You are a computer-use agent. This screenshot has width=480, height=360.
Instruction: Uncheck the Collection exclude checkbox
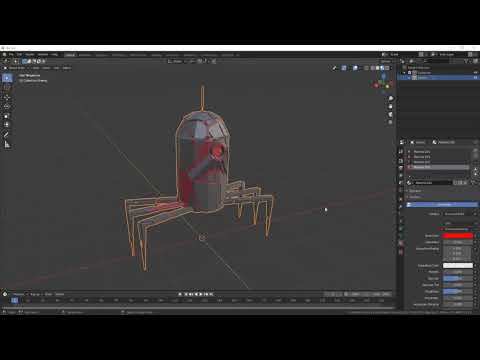point(410,72)
